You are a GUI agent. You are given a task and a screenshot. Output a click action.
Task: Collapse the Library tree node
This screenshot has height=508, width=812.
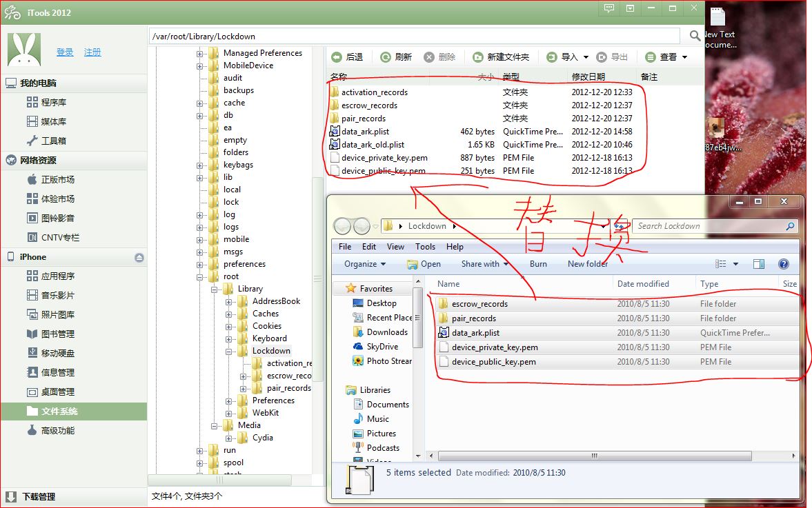pos(214,289)
